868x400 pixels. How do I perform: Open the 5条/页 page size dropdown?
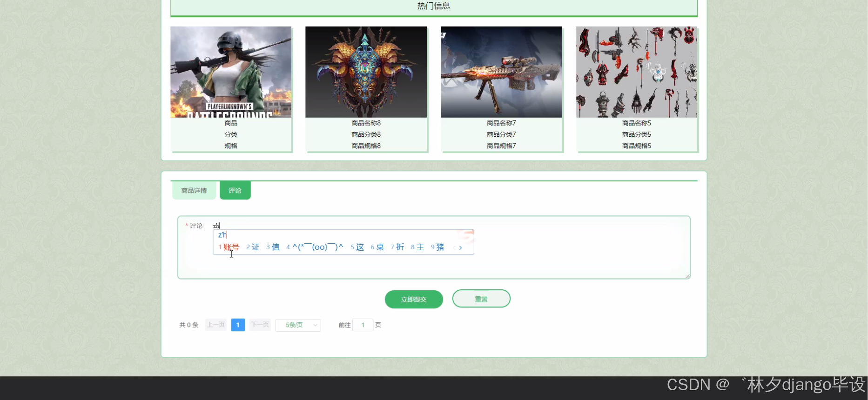(298, 325)
